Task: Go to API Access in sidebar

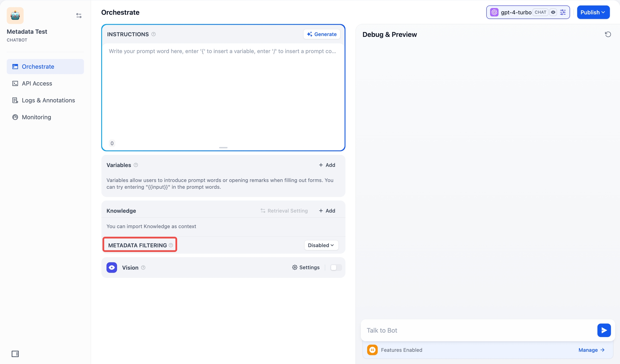Action: (37, 83)
